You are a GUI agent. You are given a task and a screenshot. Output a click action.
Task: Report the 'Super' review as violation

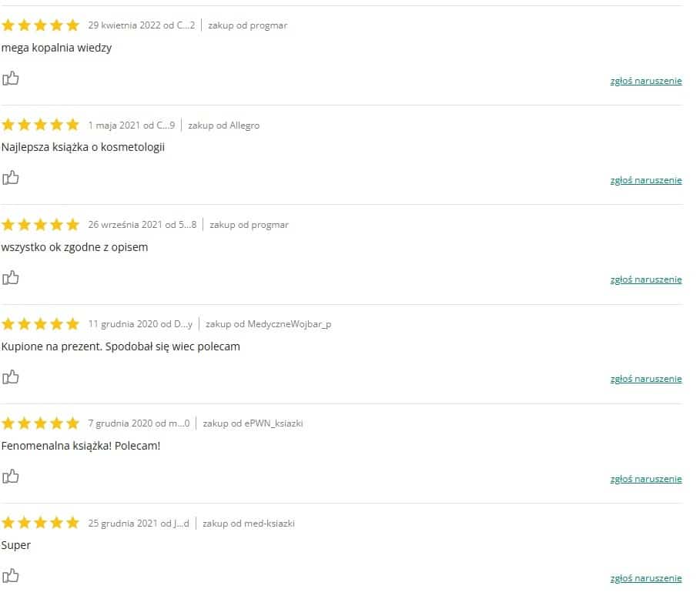coord(645,578)
